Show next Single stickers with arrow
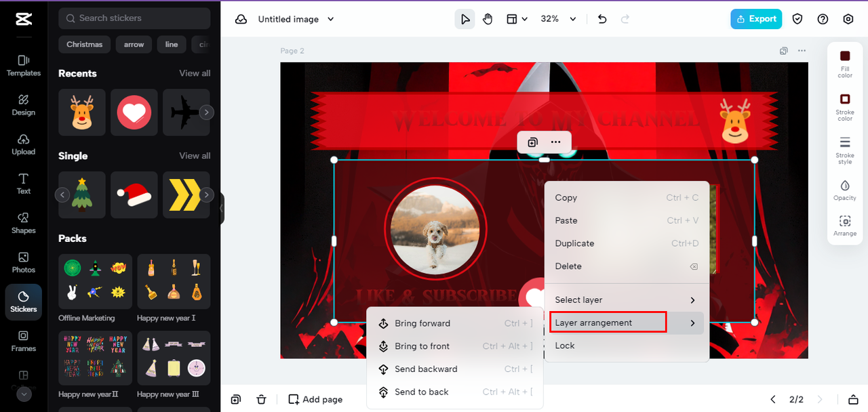 (x=207, y=195)
